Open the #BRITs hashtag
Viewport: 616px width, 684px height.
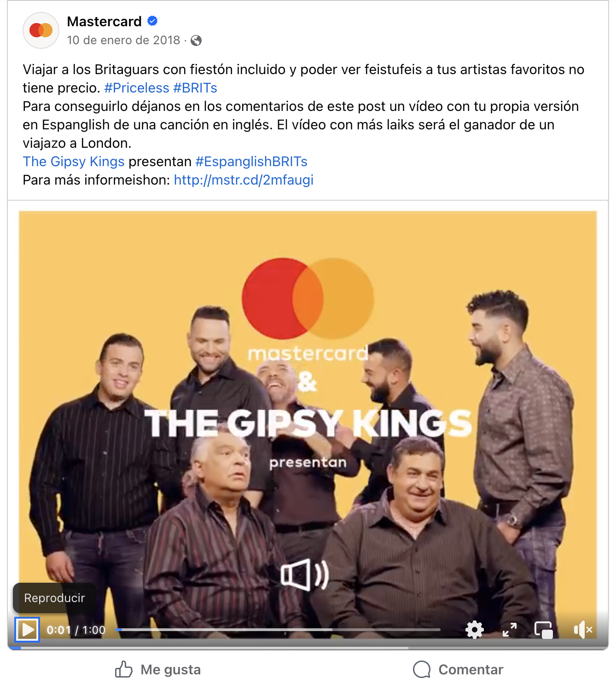tap(195, 88)
